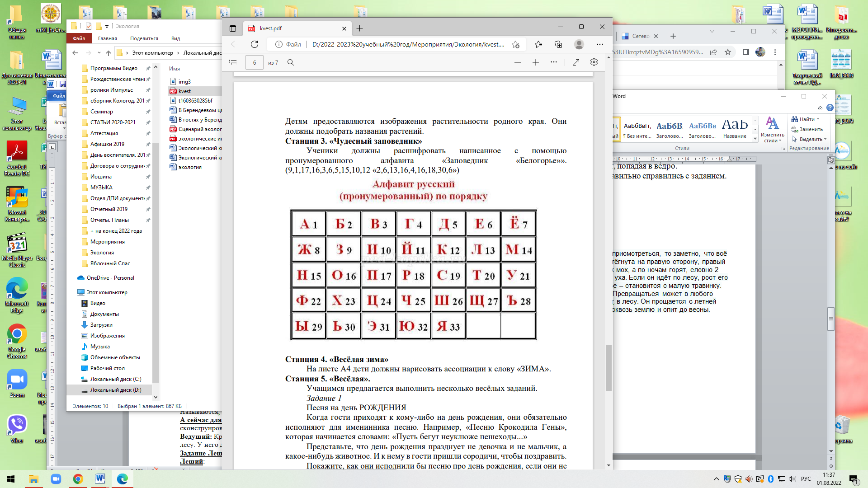Click the PDF page number field
Screen dimensions: 868x488
[255, 62]
